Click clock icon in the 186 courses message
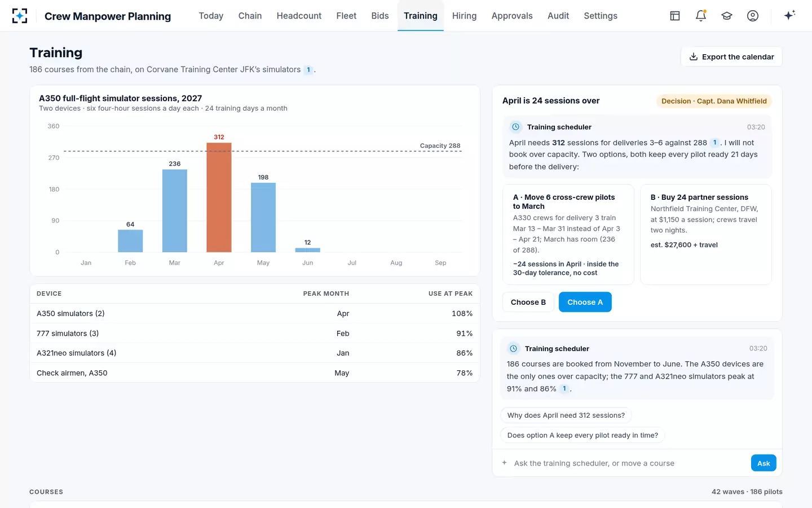 (x=513, y=349)
